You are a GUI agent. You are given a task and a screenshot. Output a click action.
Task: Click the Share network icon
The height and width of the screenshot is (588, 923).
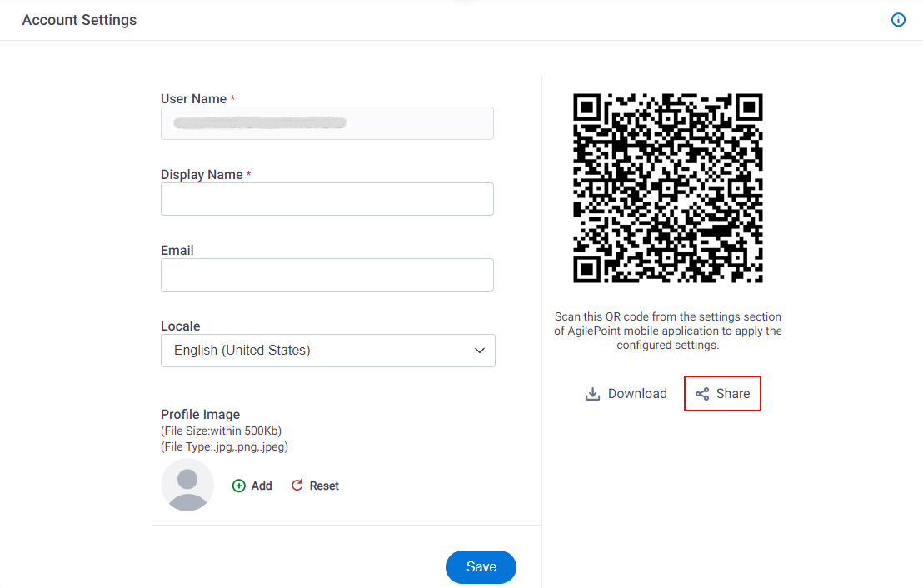click(x=701, y=394)
